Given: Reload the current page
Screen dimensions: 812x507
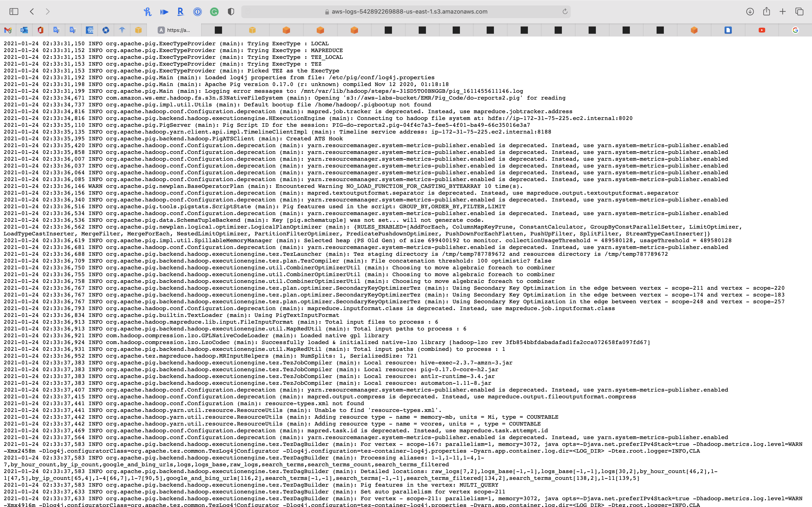Looking at the screenshot, I should click(x=565, y=12).
